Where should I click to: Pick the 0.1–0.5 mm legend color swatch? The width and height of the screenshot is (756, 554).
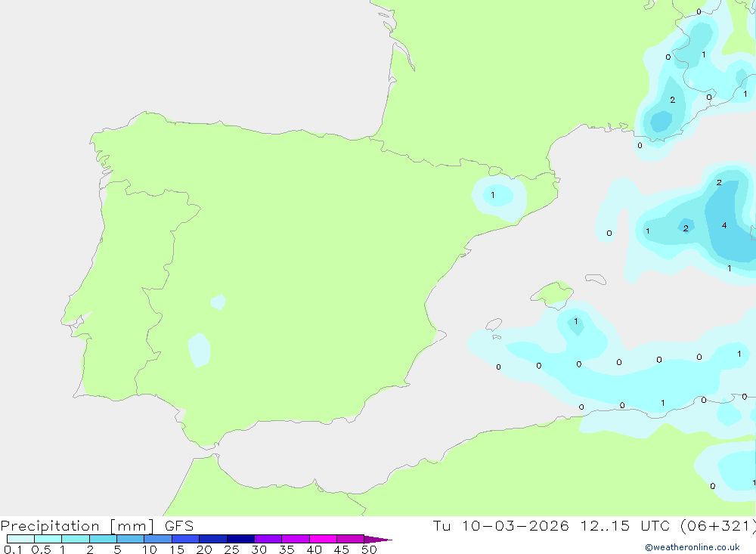[x=20, y=539]
